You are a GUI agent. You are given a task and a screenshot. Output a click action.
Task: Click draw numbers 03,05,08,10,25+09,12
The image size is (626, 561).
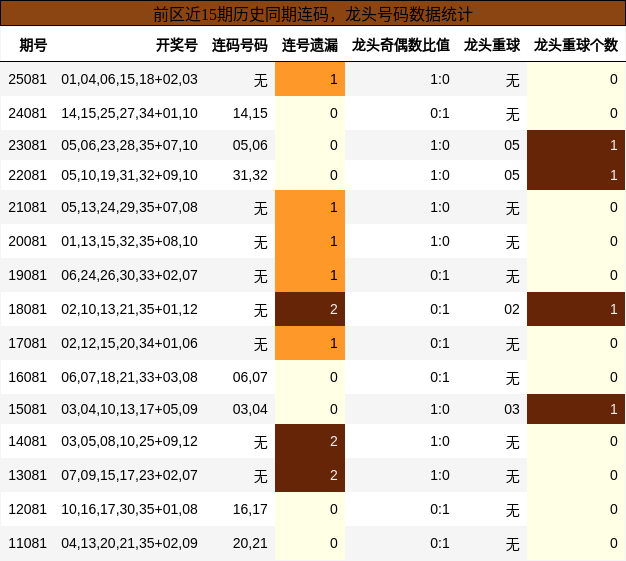pos(129,441)
